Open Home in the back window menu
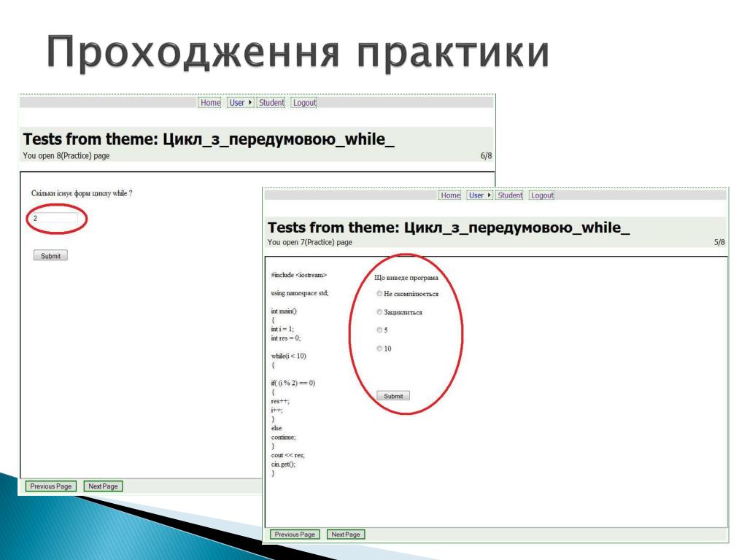Viewport: 747px width, 560px height. pyautogui.click(x=210, y=102)
